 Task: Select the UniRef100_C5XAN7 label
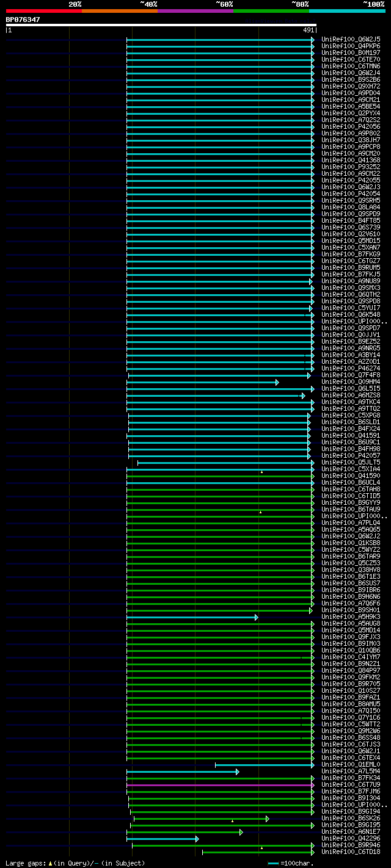click(351, 247)
